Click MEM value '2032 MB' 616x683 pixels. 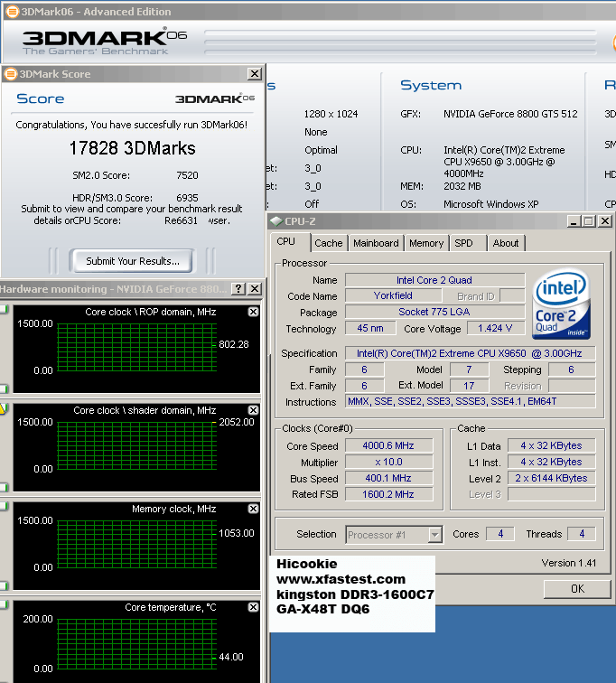462,186
